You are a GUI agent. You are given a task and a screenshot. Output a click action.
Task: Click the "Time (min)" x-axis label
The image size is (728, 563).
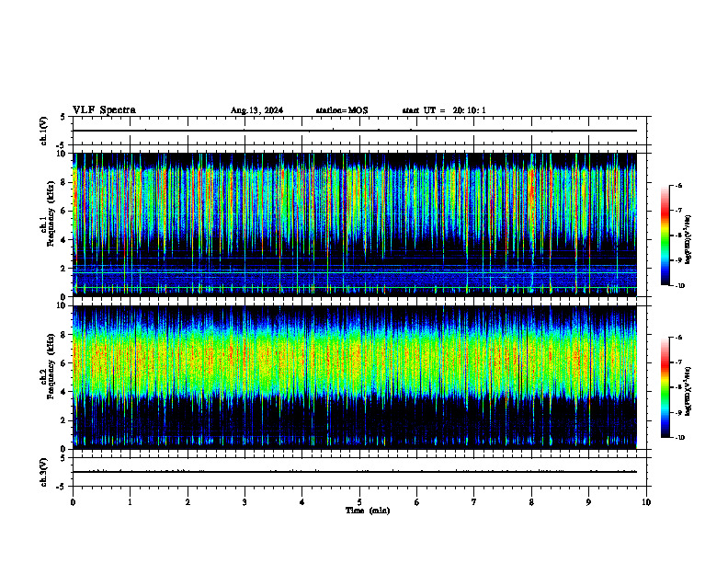pos(368,511)
